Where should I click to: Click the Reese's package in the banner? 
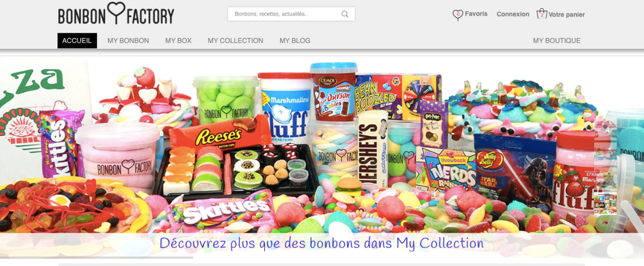point(219,136)
